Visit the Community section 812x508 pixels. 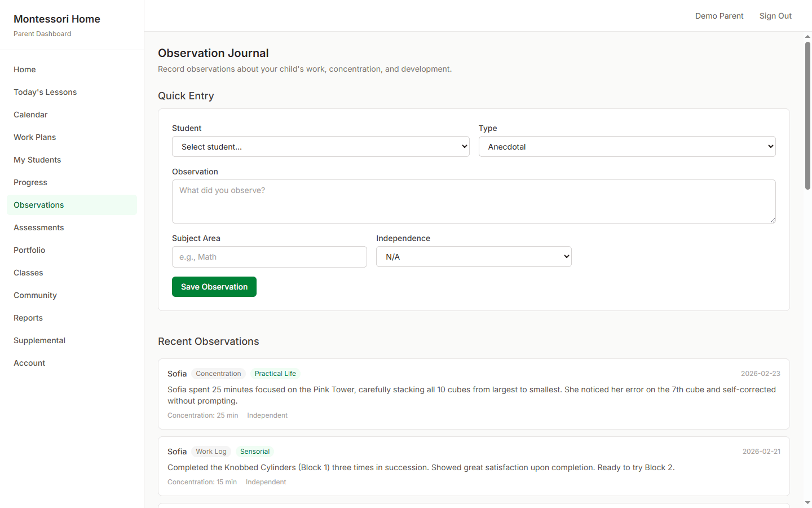tap(35, 295)
